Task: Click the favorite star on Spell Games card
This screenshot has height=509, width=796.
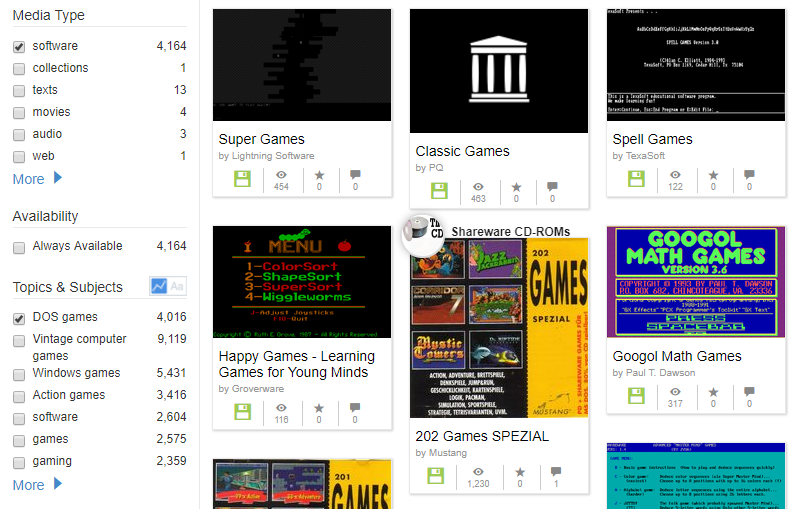Action: point(713,175)
